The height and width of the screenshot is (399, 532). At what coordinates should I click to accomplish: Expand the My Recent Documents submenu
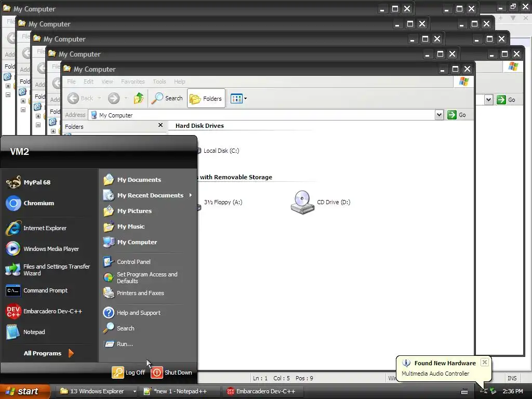tap(148, 195)
